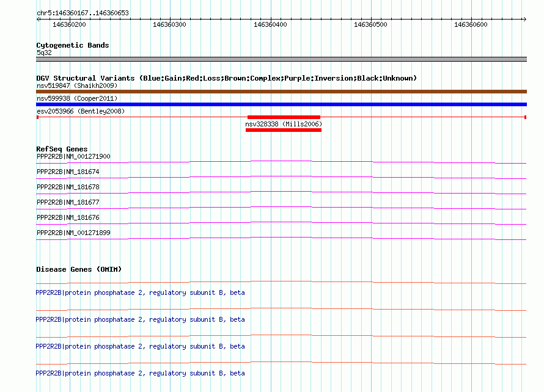Open the RefSeq Genes track heading
This screenshot has width=544, height=392.
tap(62, 149)
